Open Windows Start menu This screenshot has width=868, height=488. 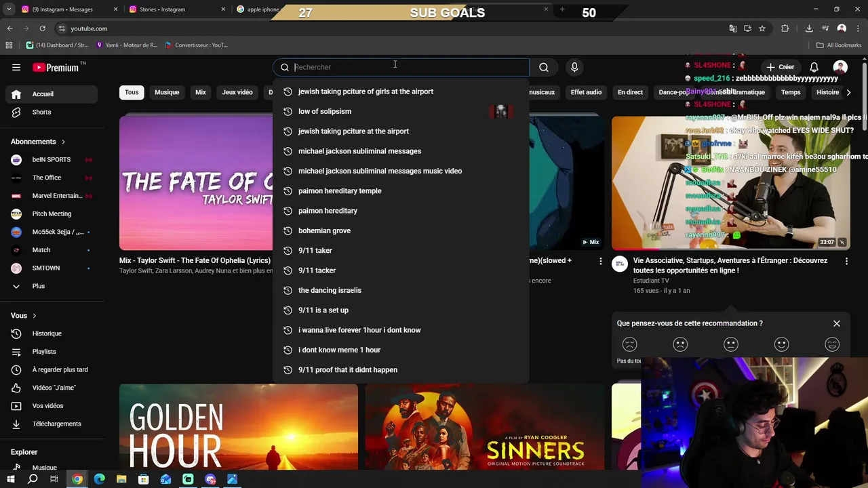pos(11,479)
